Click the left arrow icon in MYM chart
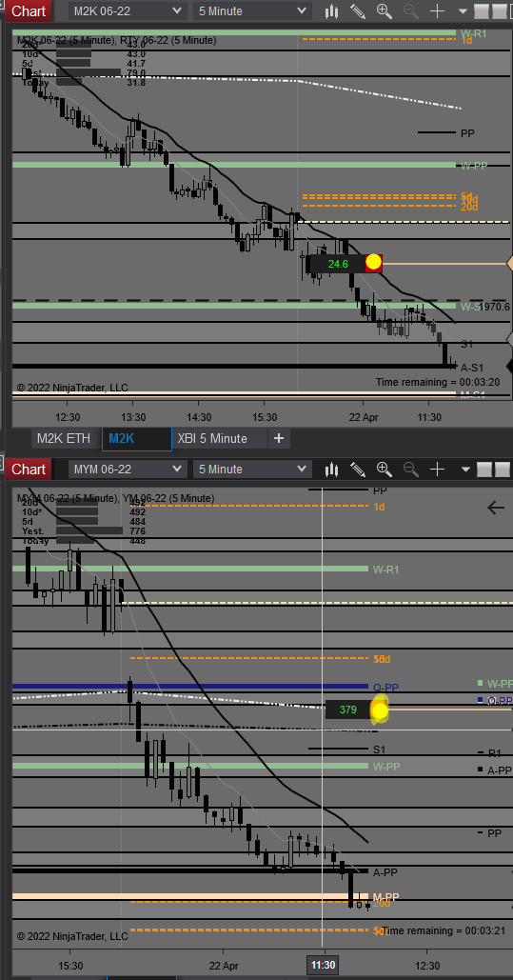Screen dimensions: 513x980 pos(496,508)
